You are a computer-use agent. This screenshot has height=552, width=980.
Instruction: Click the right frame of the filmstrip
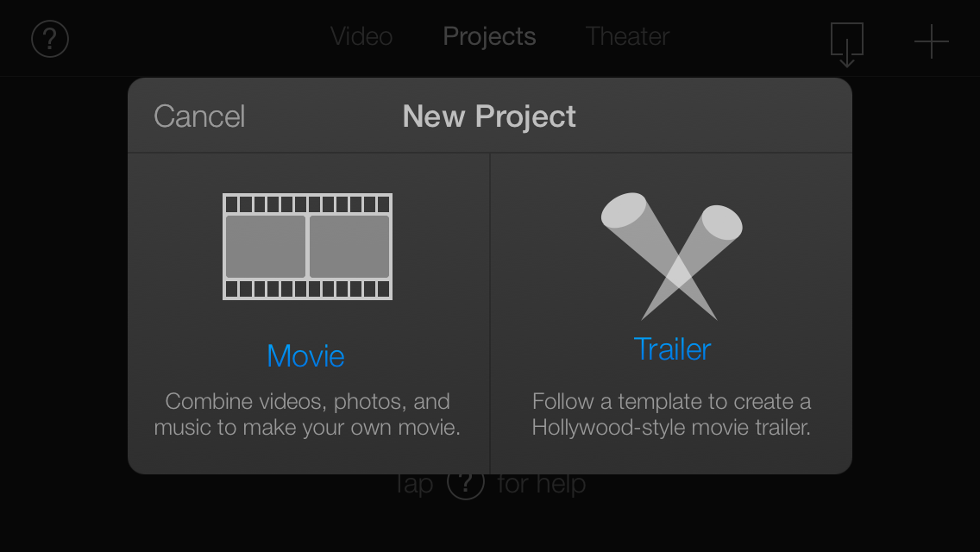pos(349,247)
